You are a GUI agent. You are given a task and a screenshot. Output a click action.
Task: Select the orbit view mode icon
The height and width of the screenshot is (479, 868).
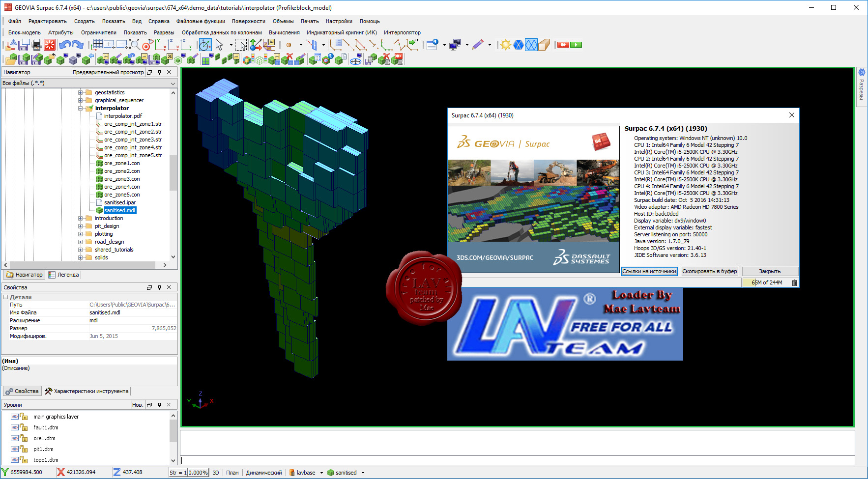[x=205, y=45]
